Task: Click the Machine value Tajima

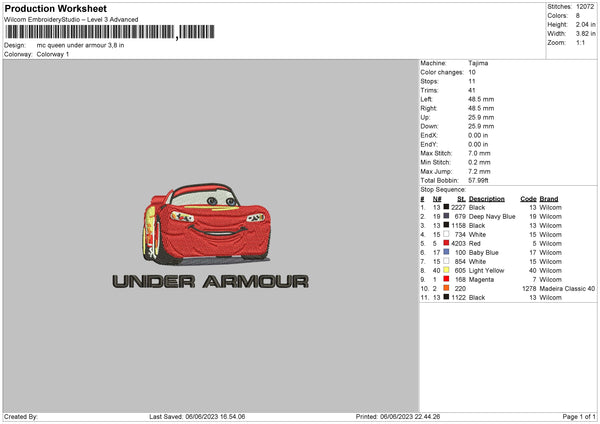Action: tap(478, 63)
